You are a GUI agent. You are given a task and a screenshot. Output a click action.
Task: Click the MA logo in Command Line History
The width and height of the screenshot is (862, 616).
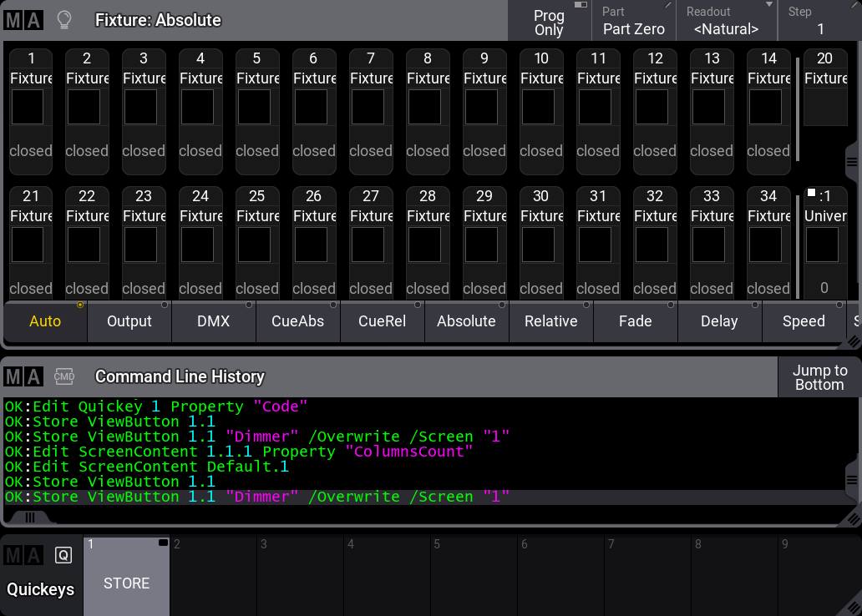click(23, 376)
